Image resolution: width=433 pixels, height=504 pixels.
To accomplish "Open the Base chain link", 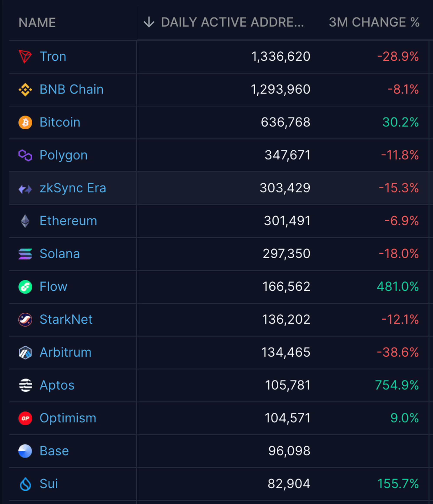I will point(54,451).
